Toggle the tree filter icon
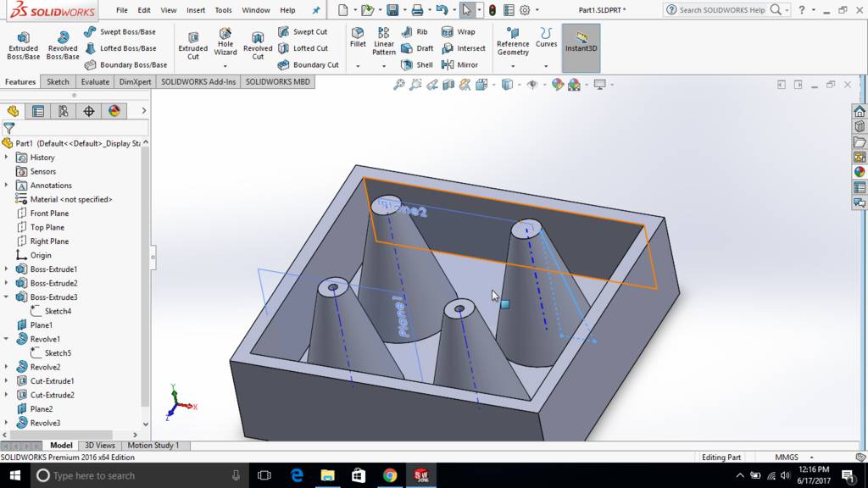Screen dimensions: 868x488 pos(8,129)
